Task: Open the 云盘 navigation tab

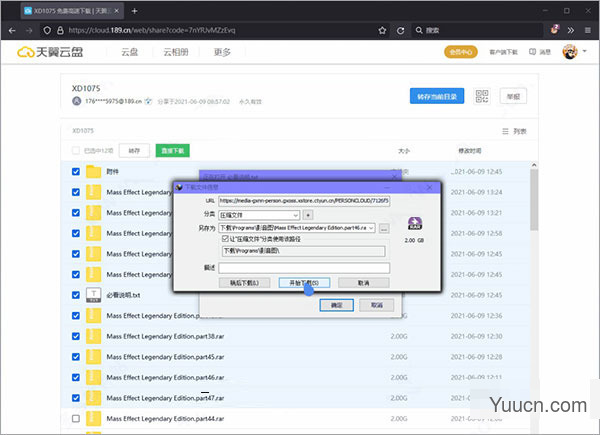Action: (x=129, y=52)
